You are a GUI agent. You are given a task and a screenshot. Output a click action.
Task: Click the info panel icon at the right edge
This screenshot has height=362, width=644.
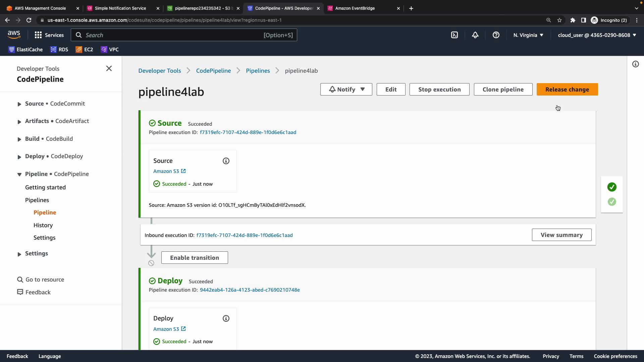[636, 64]
